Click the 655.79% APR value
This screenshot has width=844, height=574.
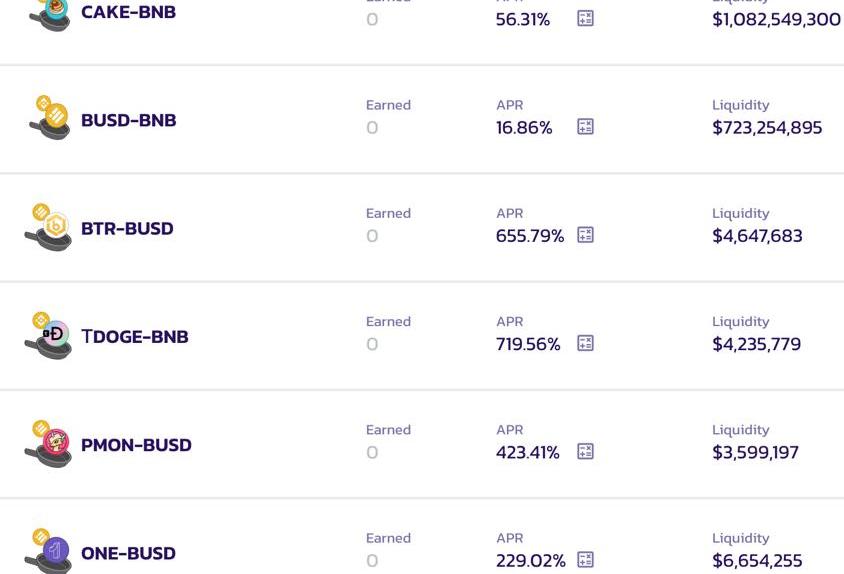pos(530,236)
